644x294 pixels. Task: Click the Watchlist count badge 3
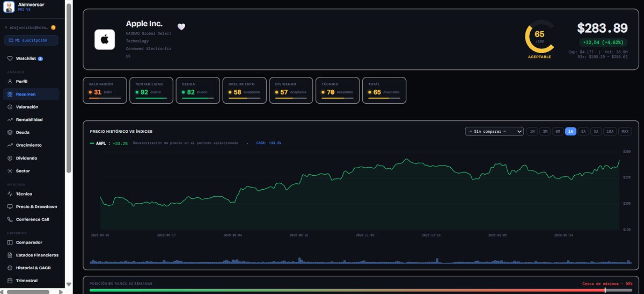[x=40, y=59]
